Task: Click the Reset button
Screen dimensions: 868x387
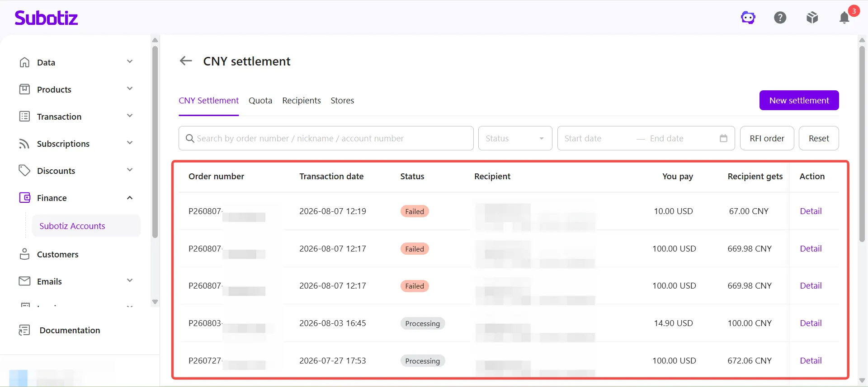Action: pyautogui.click(x=819, y=138)
